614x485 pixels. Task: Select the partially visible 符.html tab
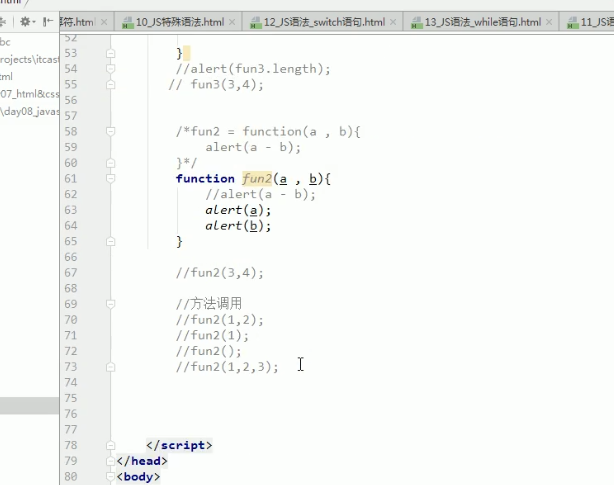pyautogui.click(x=77, y=22)
